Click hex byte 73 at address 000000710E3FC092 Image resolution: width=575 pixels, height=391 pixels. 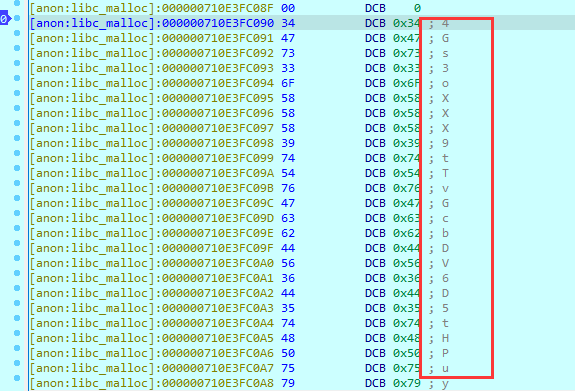point(288,53)
